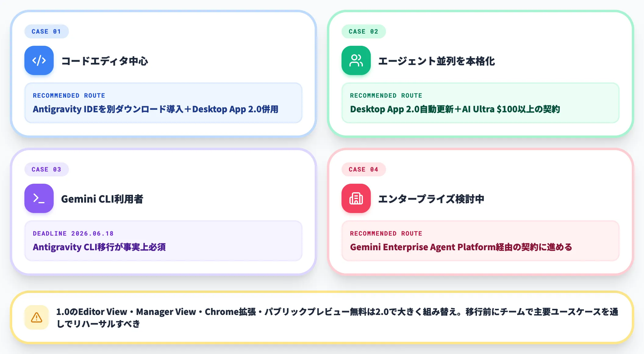Image resolution: width=644 pixels, height=354 pixels.
Task: Click RECOMMENDED ROUTE label in Case 04
Action: [x=386, y=233]
